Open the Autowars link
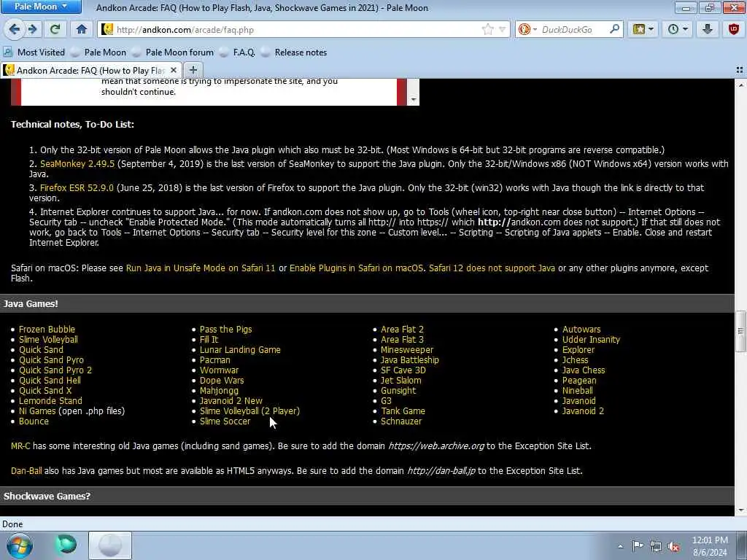The height and width of the screenshot is (560, 747). (x=581, y=330)
